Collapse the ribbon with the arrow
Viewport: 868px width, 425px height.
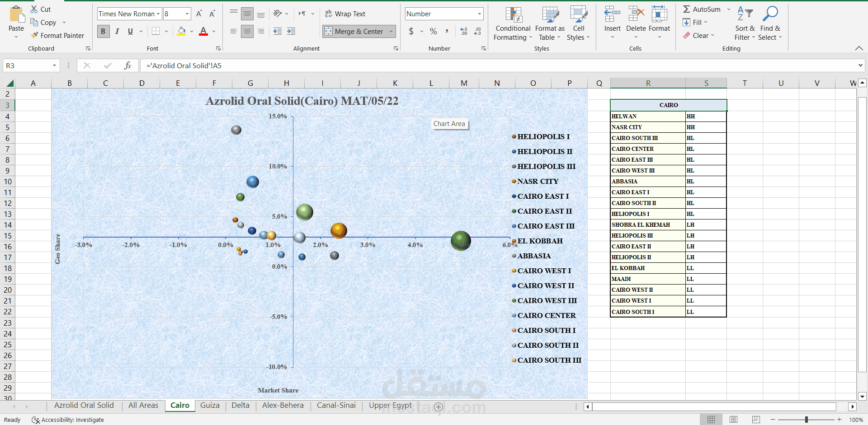859,48
